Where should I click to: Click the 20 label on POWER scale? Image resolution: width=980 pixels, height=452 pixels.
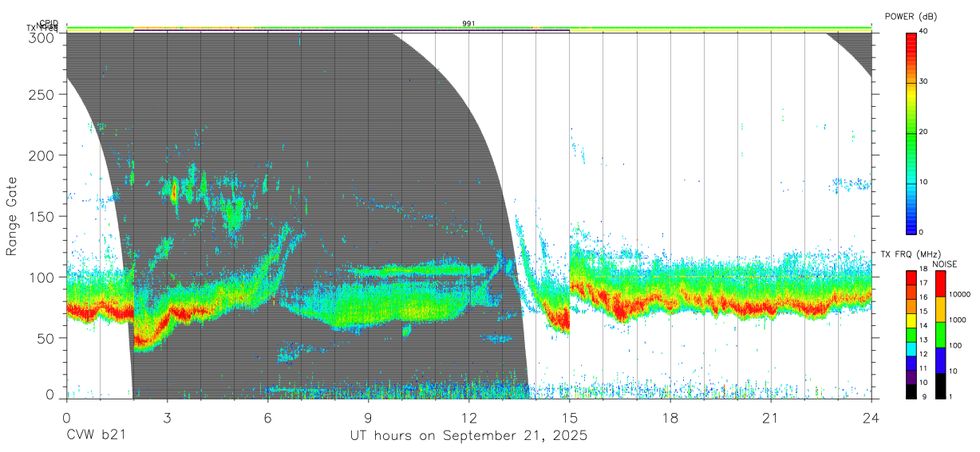tap(923, 132)
